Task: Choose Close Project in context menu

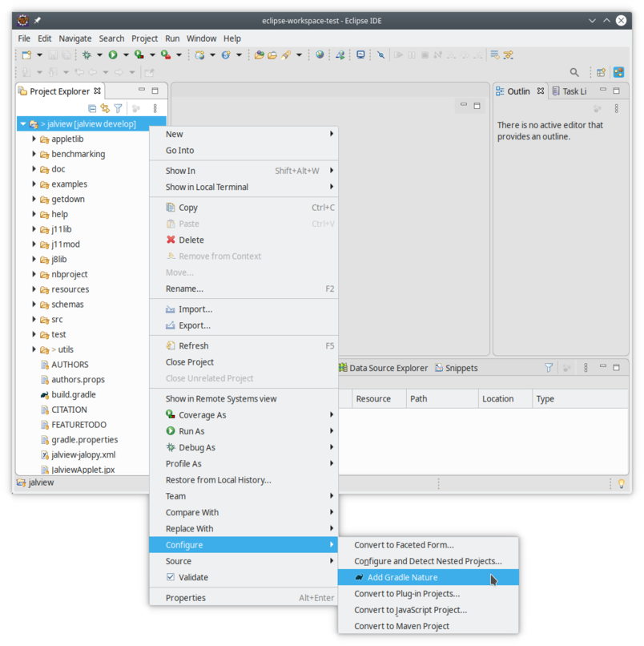Action: click(244, 361)
